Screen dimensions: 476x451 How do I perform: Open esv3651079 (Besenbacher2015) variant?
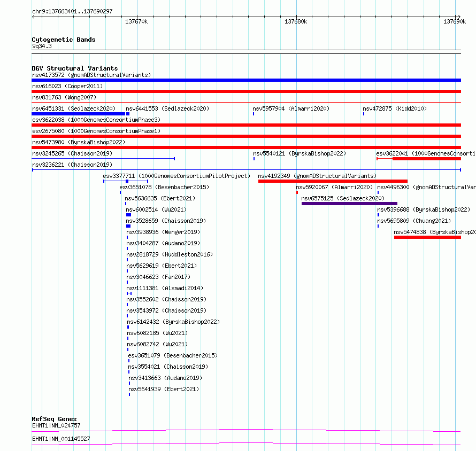click(x=173, y=355)
